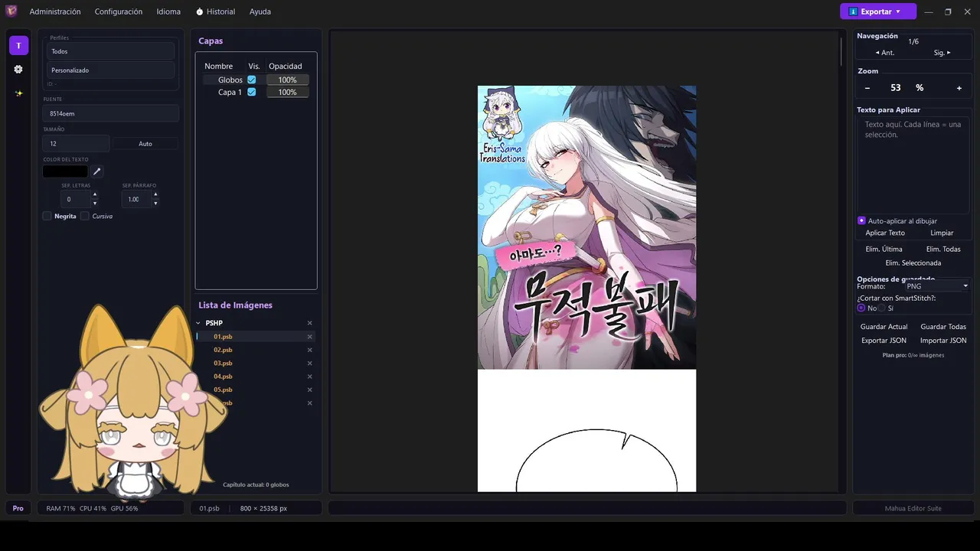Select the Text tool in the sidebar
980x551 pixels.
(x=18, y=45)
